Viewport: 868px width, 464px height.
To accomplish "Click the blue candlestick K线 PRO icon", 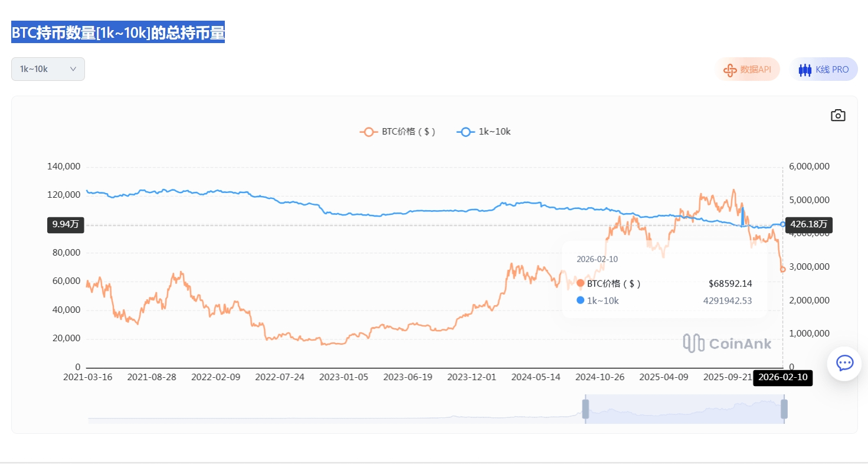I will tap(805, 70).
